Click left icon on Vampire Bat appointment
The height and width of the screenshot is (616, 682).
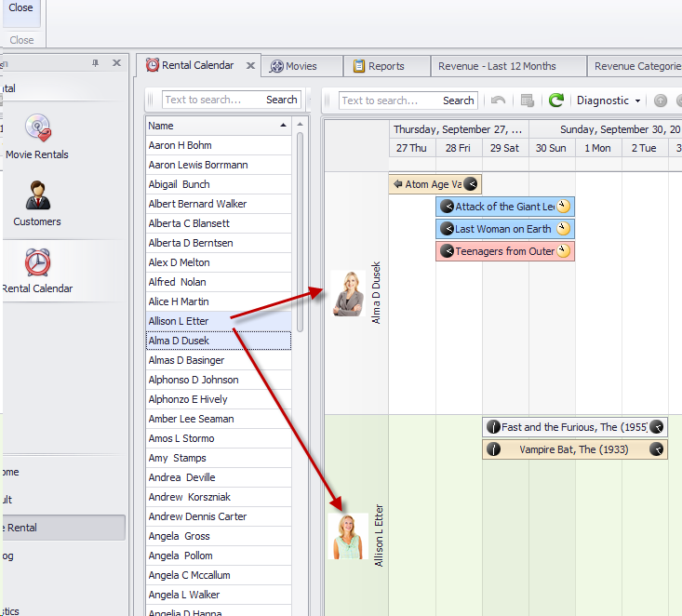[x=493, y=449]
